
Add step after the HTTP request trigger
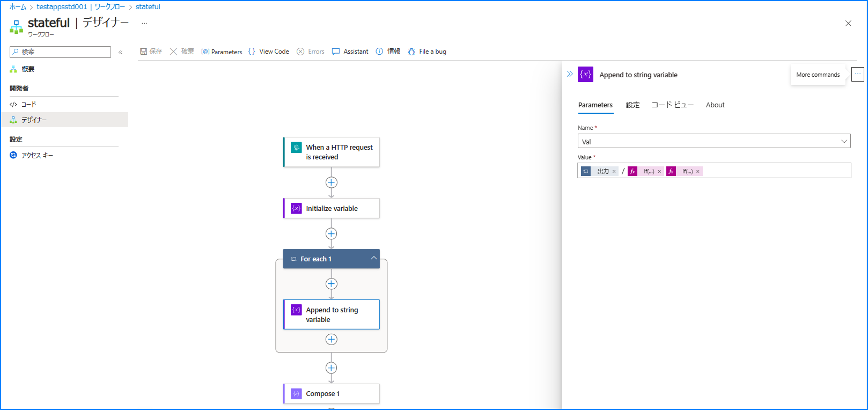tap(332, 182)
